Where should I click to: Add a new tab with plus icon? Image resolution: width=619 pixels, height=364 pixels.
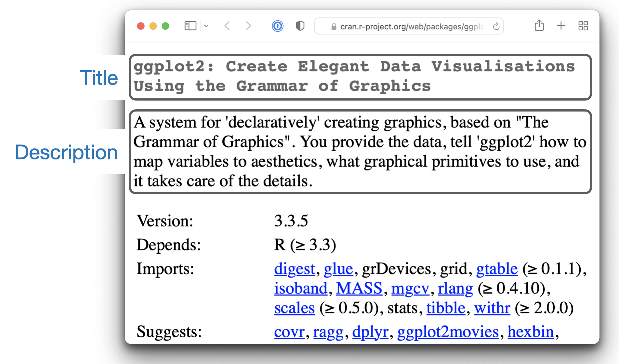[561, 26]
